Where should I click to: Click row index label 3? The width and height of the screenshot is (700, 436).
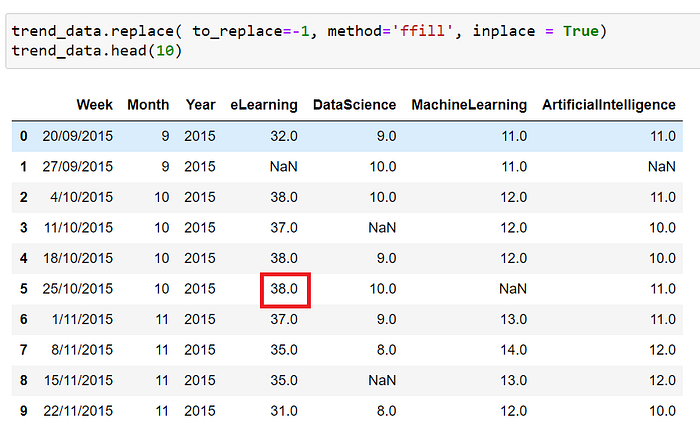click(x=24, y=228)
